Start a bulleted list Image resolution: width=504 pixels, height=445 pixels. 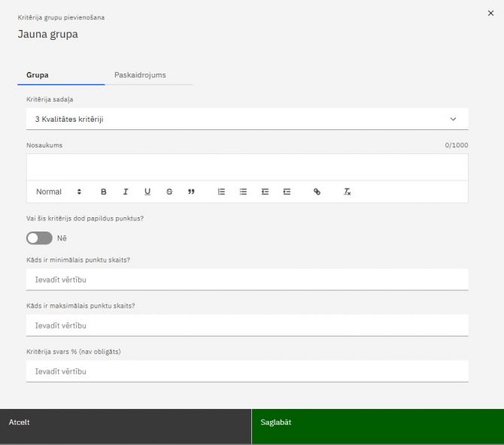coord(243,192)
